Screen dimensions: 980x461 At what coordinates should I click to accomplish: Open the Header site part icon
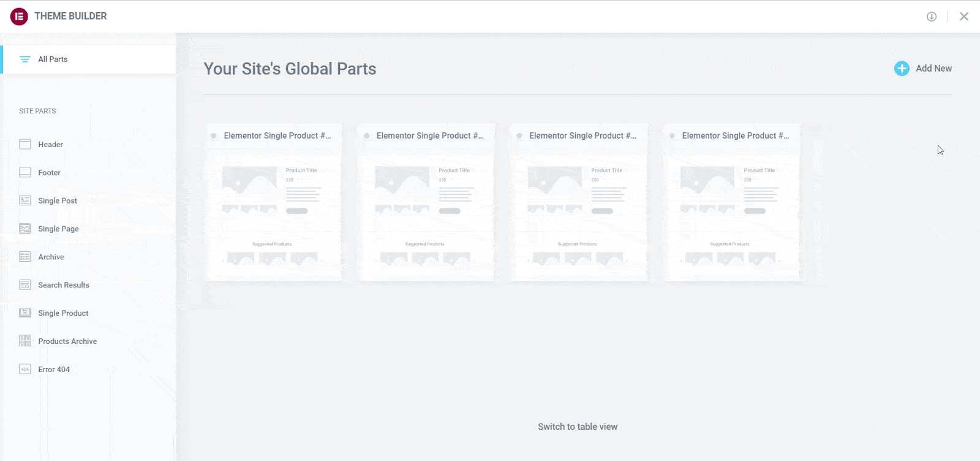point(25,145)
